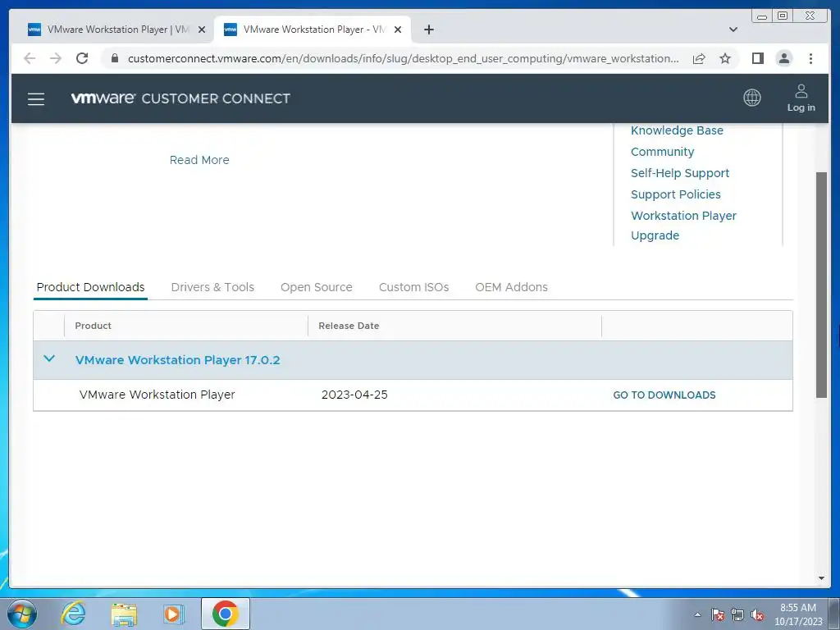The image size is (840, 630).
Task: Switch to first VMware Workstation Player browser tab
Action: tap(116, 30)
